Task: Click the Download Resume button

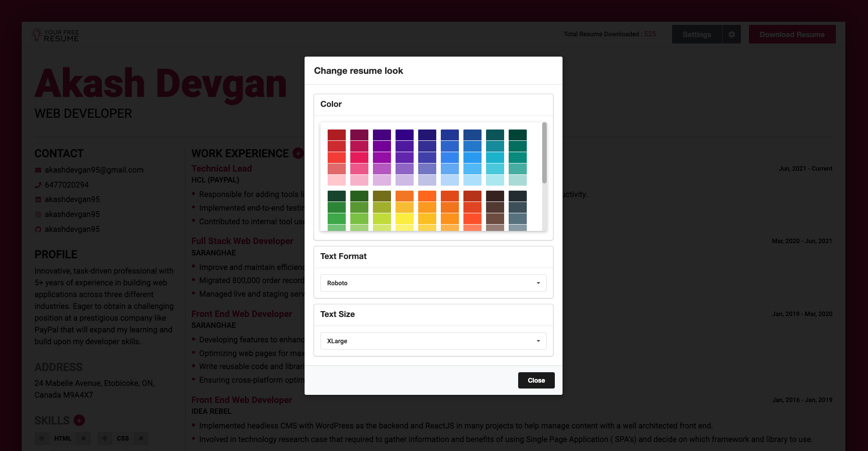Action: pyautogui.click(x=792, y=34)
